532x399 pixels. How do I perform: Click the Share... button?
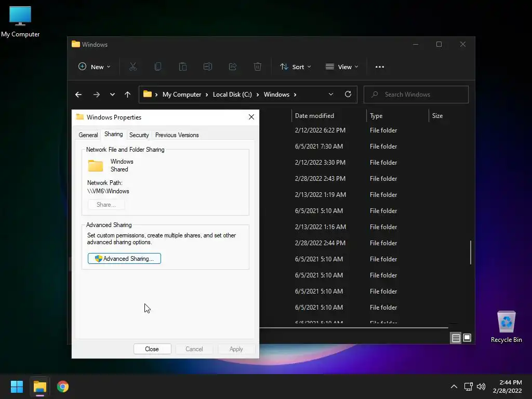106,205
